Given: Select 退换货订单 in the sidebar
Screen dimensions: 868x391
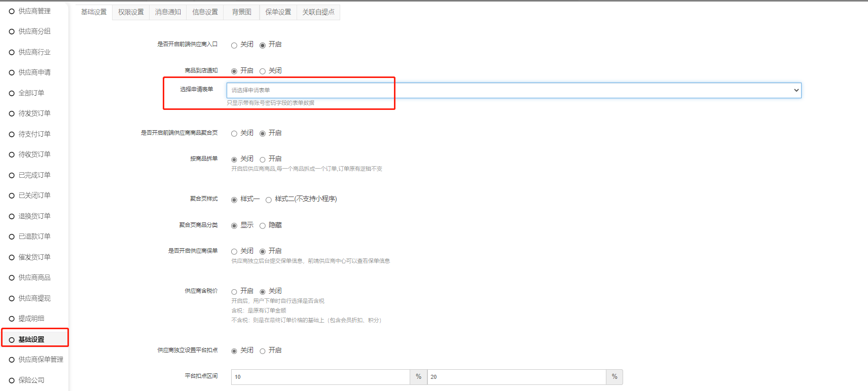Looking at the screenshot, I should point(34,216).
